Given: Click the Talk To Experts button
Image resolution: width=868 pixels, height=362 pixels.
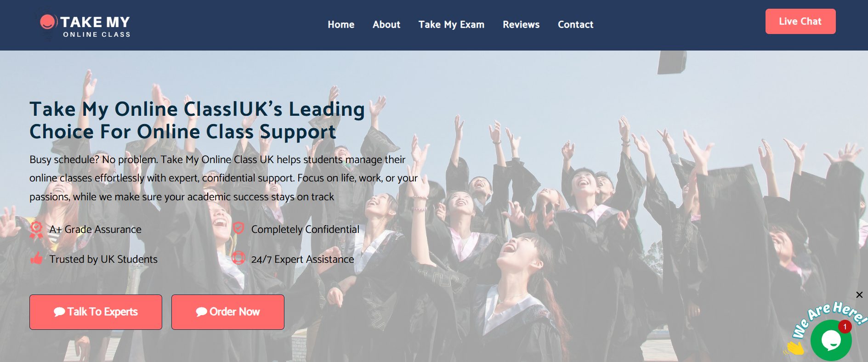Looking at the screenshot, I should 96,312.
